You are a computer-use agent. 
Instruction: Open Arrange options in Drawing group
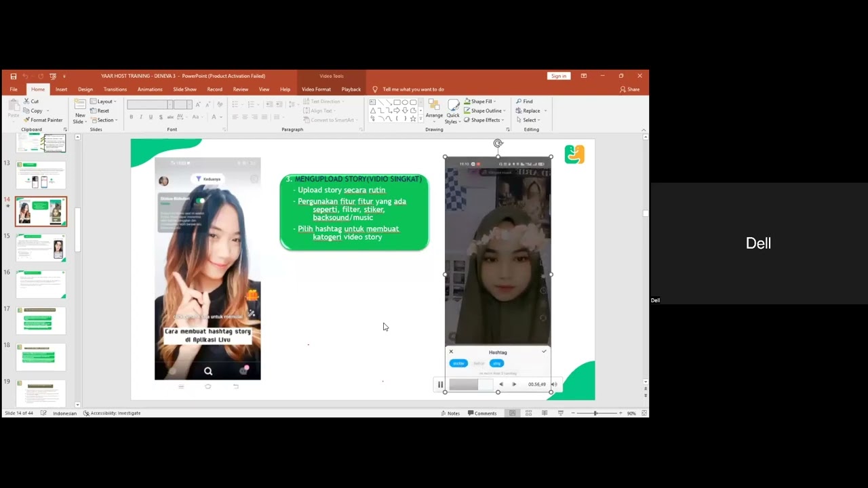pos(434,112)
